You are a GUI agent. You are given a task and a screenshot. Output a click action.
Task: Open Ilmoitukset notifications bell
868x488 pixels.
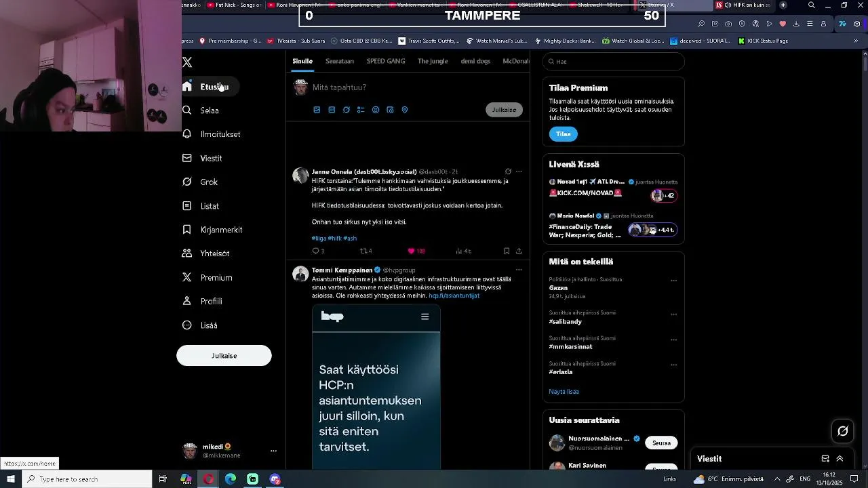click(x=212, y=134)
